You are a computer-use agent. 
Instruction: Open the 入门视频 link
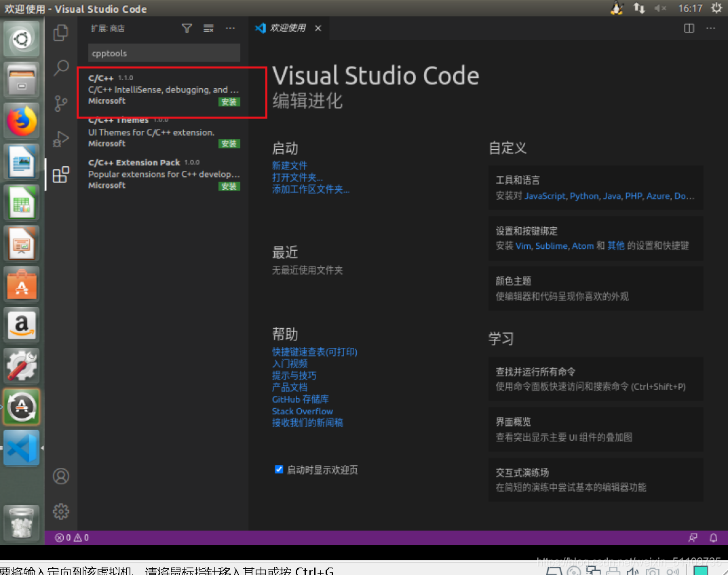click(x=289, y=363)
